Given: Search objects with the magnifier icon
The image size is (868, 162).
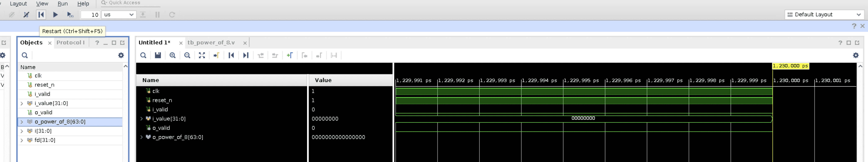Looking at the screenshot, I should pos(25,55).
